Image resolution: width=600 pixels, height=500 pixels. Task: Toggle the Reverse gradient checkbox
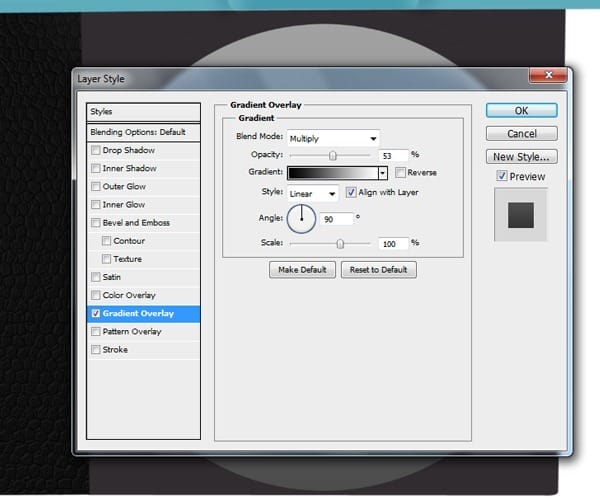400,173
